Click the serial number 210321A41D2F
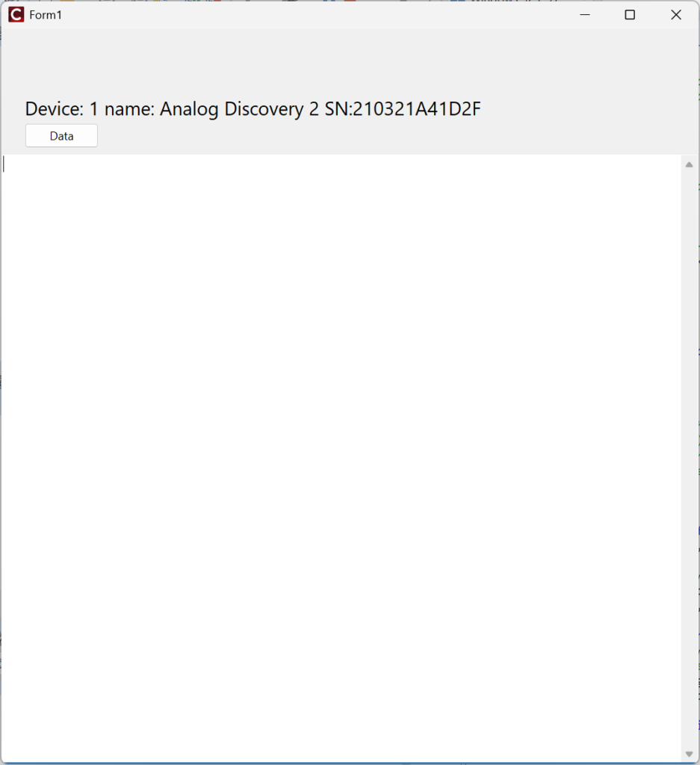700x765 pixels. pos(417,109)
